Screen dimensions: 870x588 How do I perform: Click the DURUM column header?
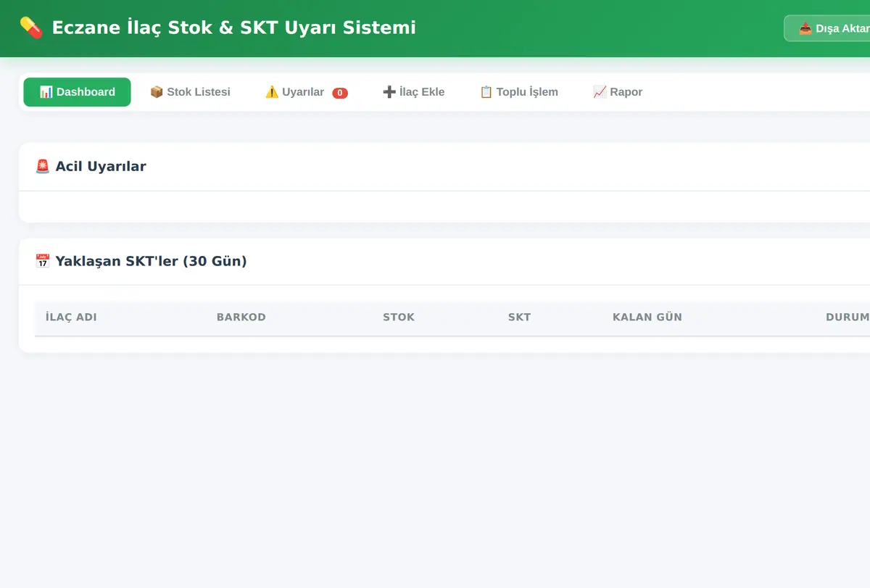pos(848,317)
